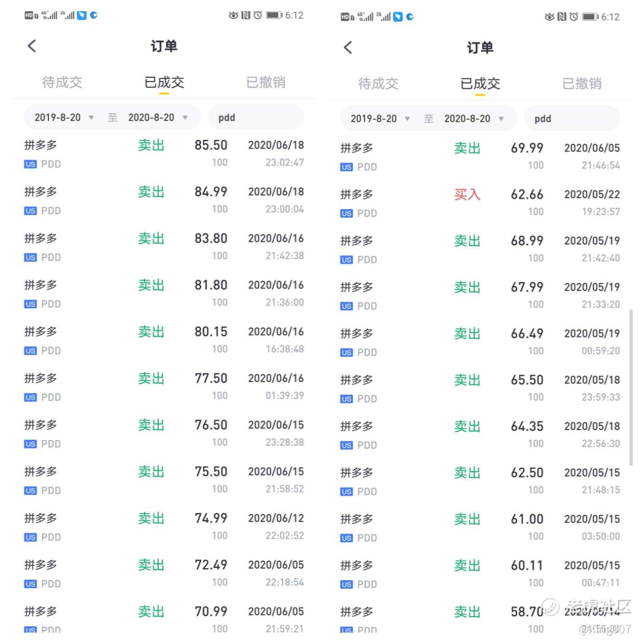
Task: Click the US badge in the 72.49 row
Action: [31, 584]
